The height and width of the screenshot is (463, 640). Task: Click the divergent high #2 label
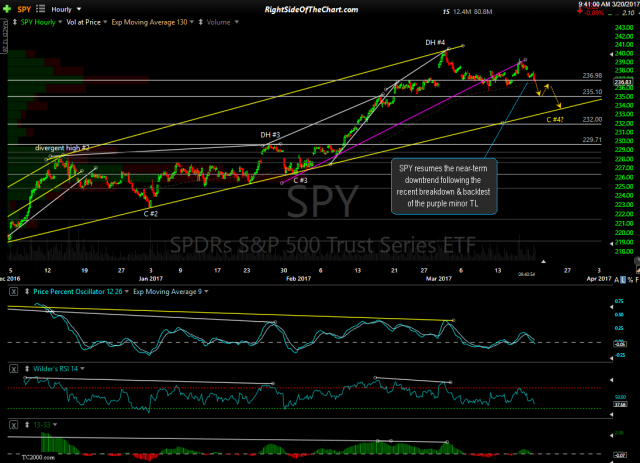tap(62, 148)
